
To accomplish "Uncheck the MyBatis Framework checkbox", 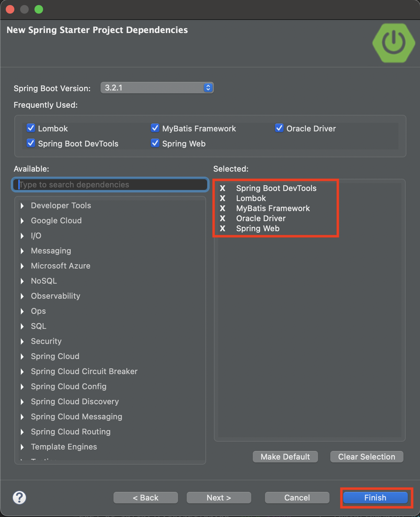I will coord(155,128).
